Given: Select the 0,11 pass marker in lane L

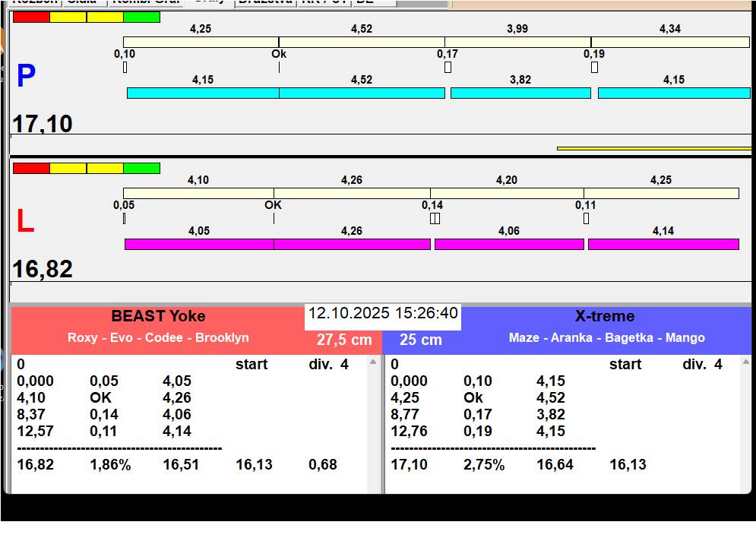Looking at the screenshot, I should pos(586,219).
